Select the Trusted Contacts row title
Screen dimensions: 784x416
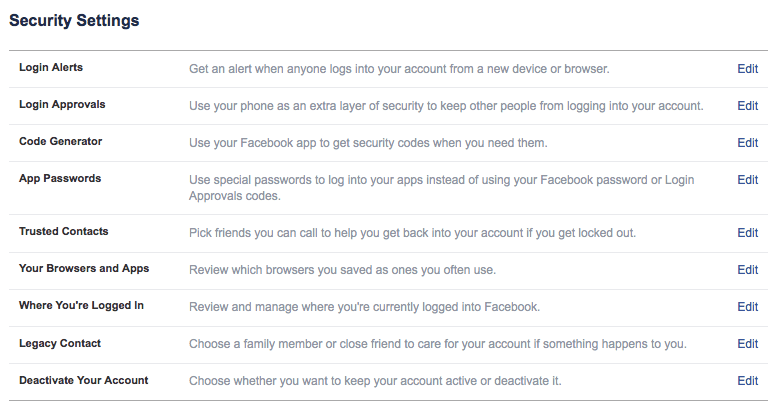click(64, 232)
